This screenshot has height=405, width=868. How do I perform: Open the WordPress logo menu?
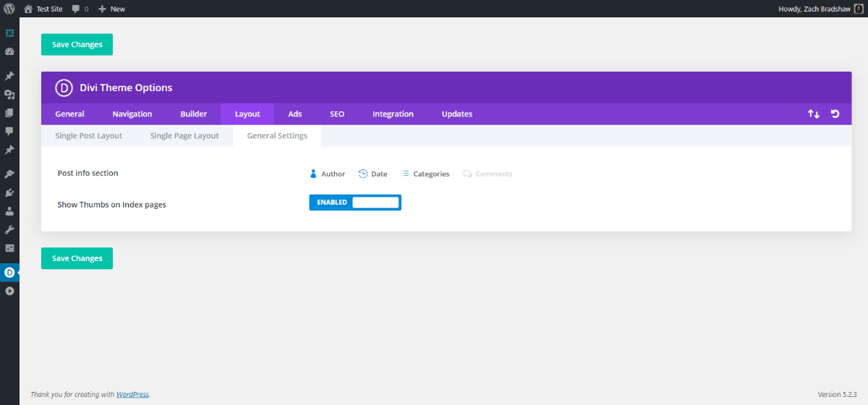click(x=9, y=9)
